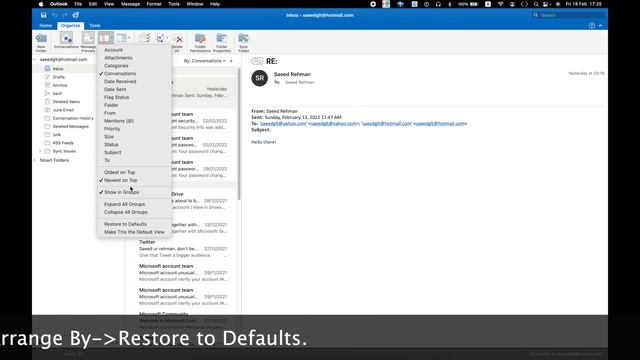
Task: Select the Organize ribbon tab
Action: (x=70, y=26)
